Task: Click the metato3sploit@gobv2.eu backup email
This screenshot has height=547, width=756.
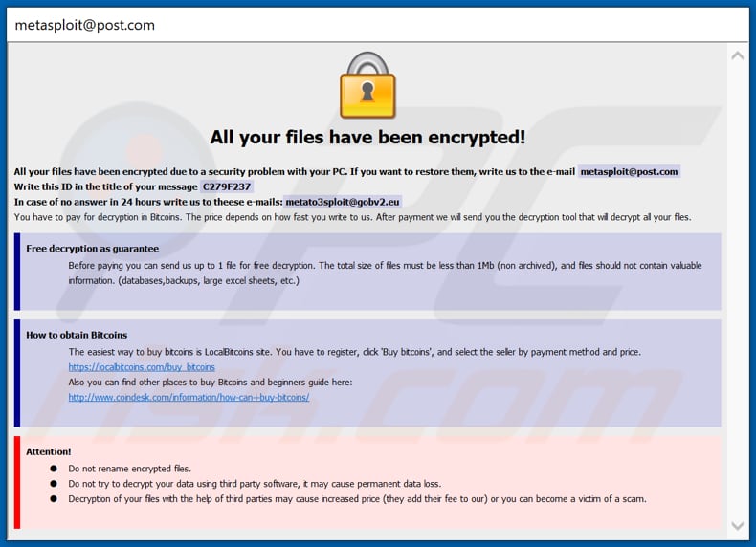Action: coord(343,202)
